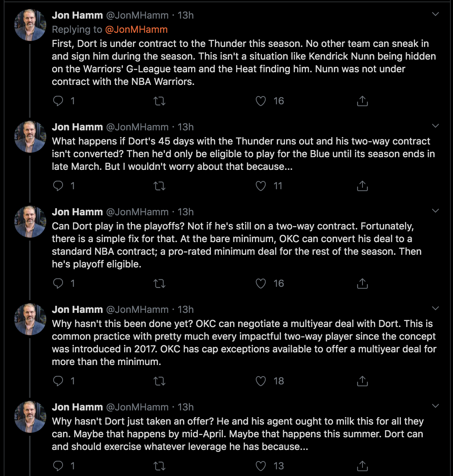Reply to the two-way contract conversion tweet
Screen dimensions: 453x476
58,186
